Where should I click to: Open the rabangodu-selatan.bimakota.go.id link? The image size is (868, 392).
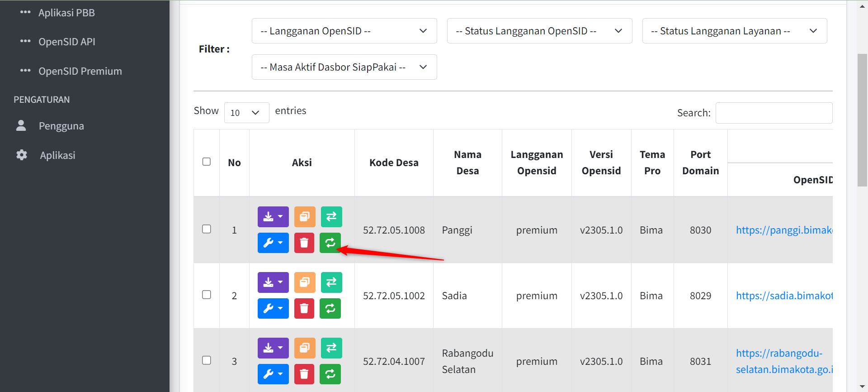click(784, 361)
